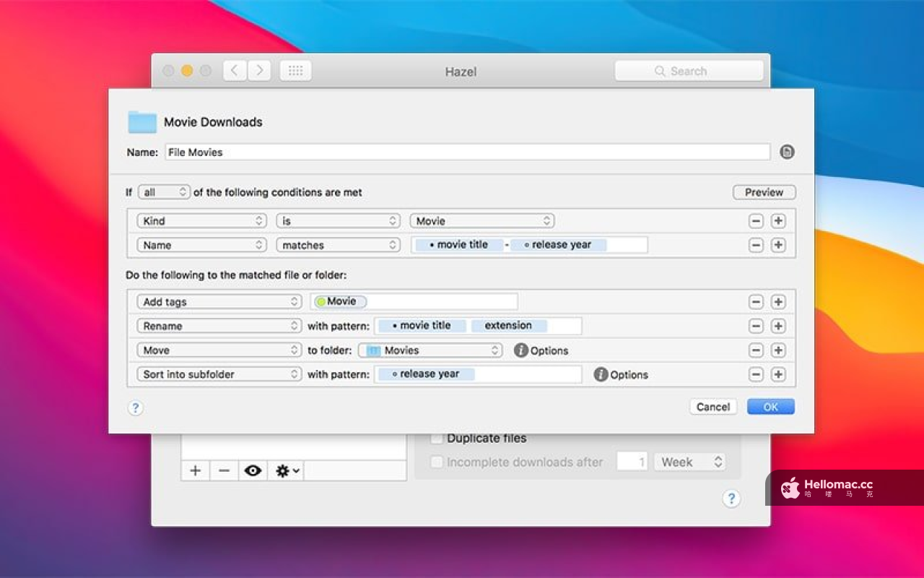Click the help button in Hazel main window
The height and width of the screenshot is (578, 924).
coord(731,499)
